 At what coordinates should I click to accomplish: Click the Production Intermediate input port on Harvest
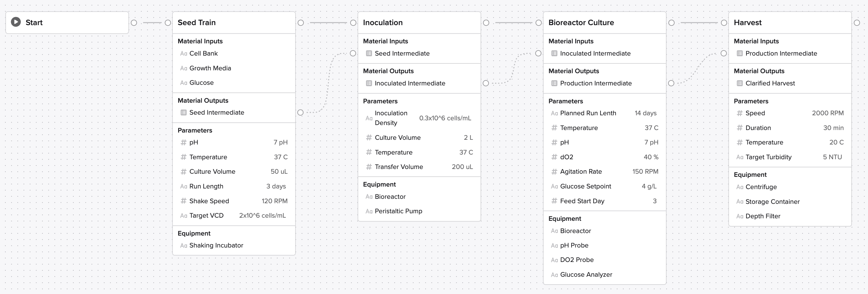[724, 53]
